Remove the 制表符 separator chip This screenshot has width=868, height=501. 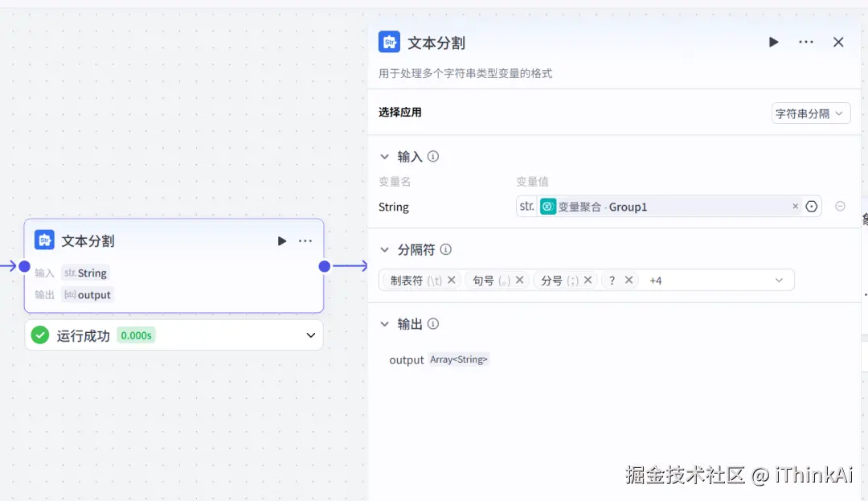click(x=451, y=280)
